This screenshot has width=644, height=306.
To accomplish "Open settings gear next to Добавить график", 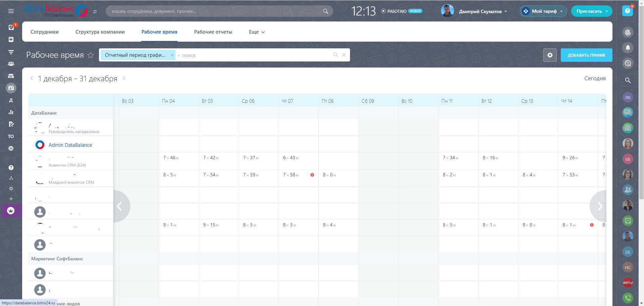I will (x=550, y=55).
